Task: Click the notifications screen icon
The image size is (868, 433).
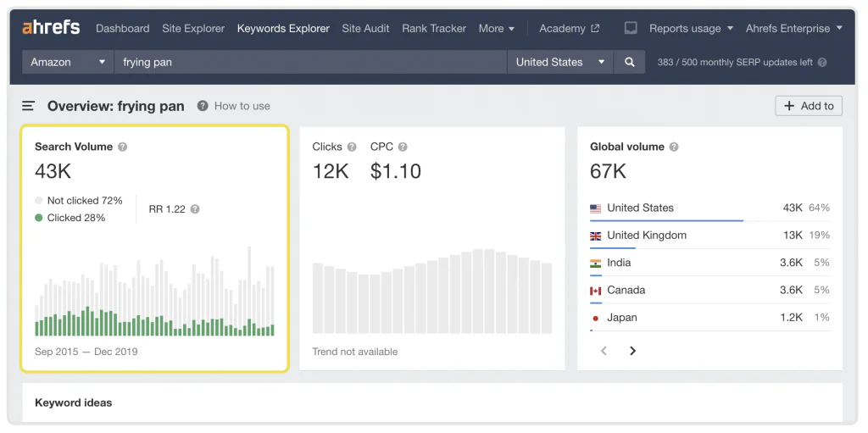Action: (x=631, y=28)
